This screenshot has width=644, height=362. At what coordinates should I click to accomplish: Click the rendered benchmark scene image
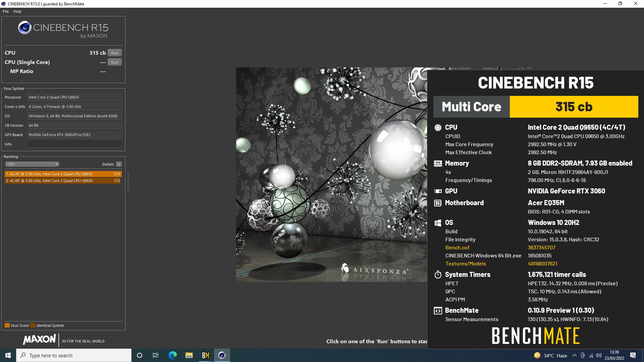point(331,174)
